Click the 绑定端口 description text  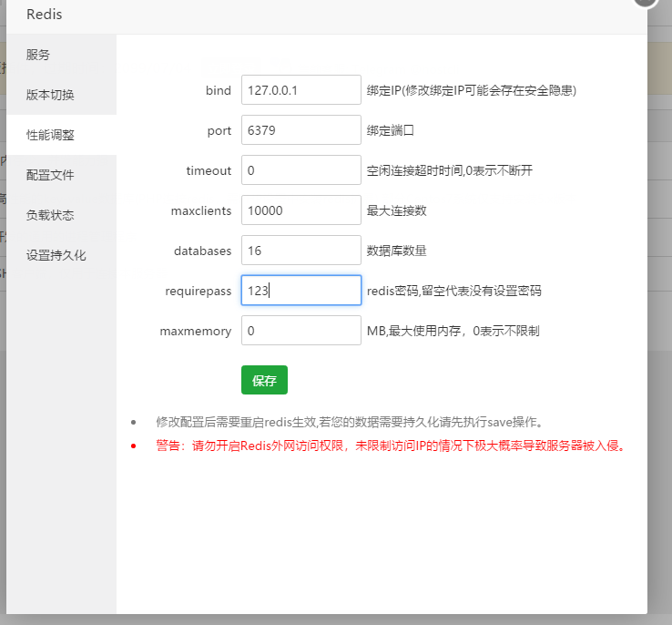coord(390,130)
